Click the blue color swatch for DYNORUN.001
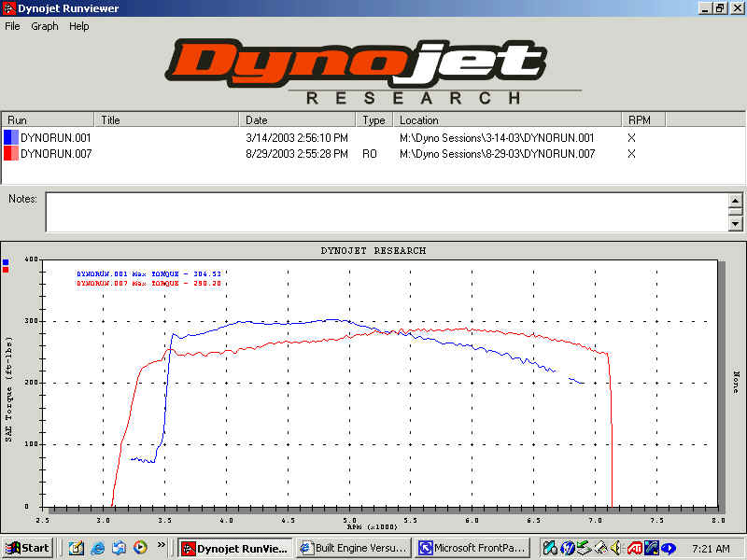747x560 pixels. (11, 137)
